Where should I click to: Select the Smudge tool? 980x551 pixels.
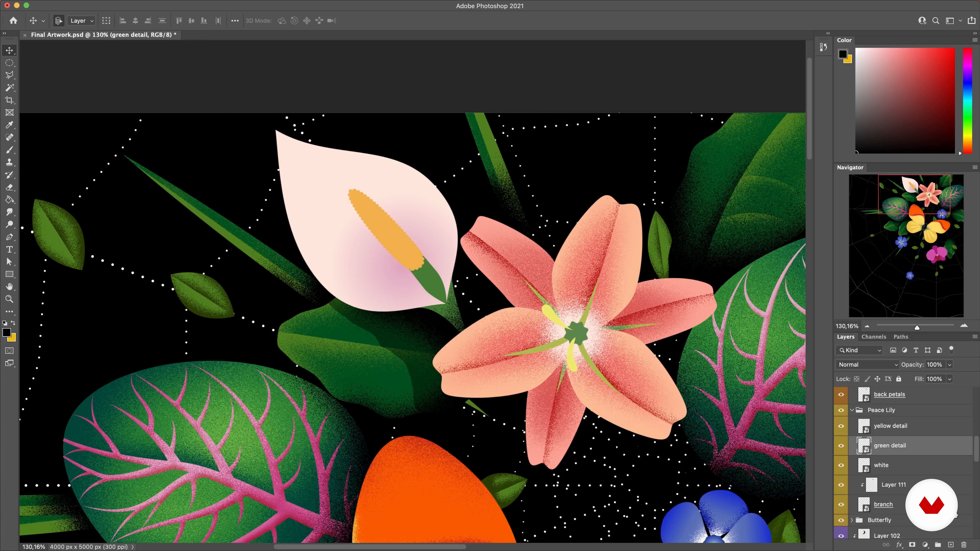(x=9, y=212)
